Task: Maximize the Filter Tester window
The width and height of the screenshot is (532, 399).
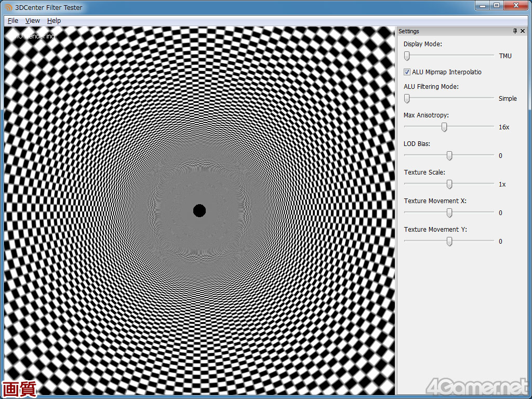Action: pyautogui.click(x=497, y=6)
